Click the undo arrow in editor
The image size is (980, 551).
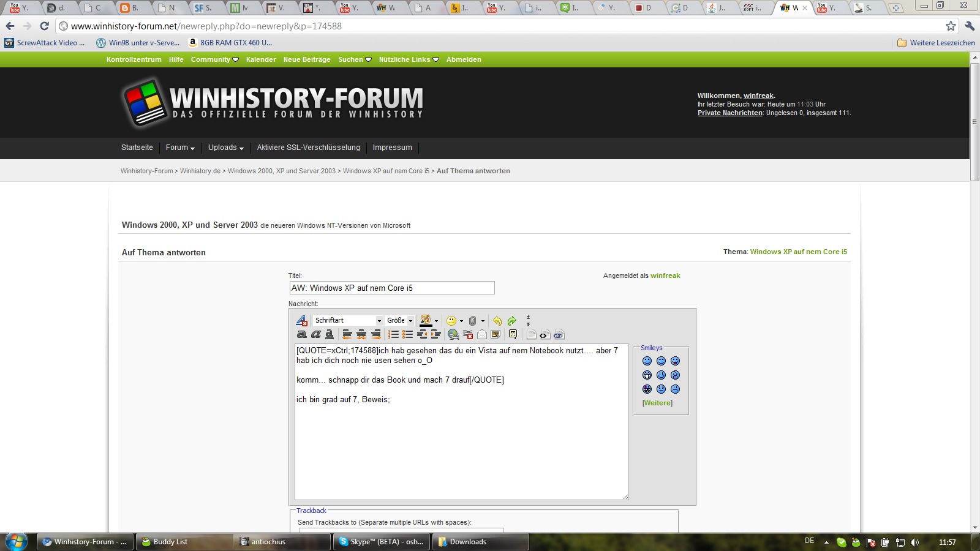497,321
